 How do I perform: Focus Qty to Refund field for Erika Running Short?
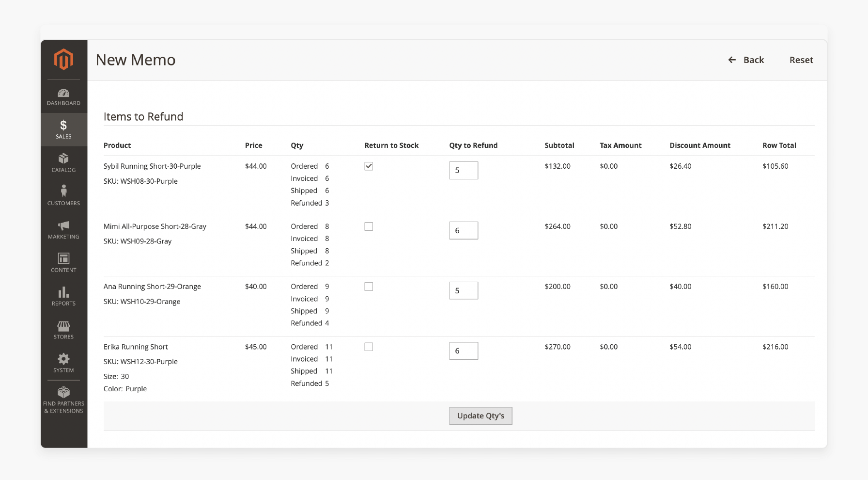(464, 351)
